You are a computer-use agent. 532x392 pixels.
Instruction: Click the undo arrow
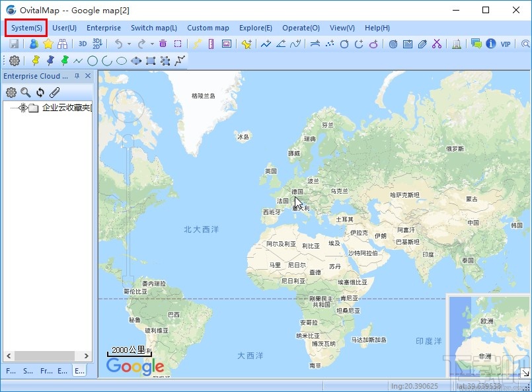tap(118, 44)
